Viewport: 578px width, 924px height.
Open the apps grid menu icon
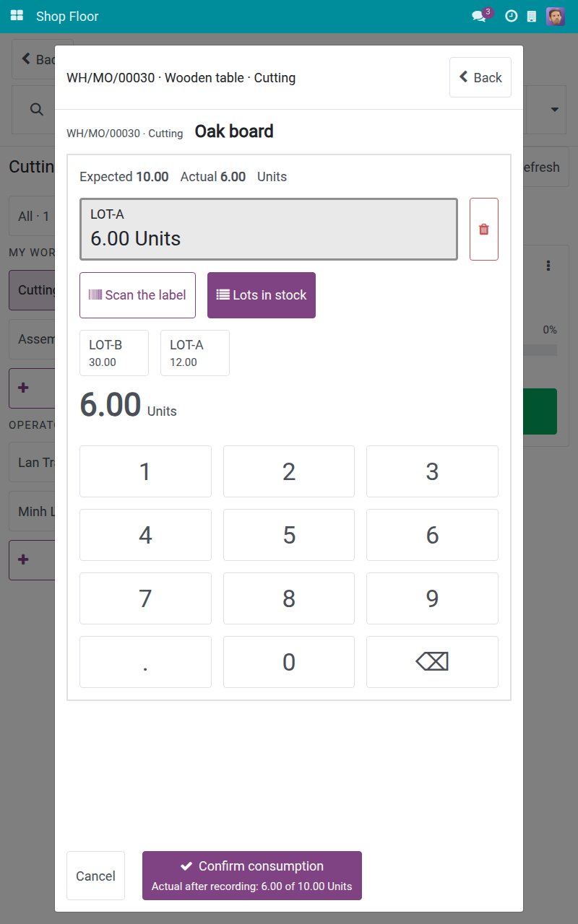(17, 16)
